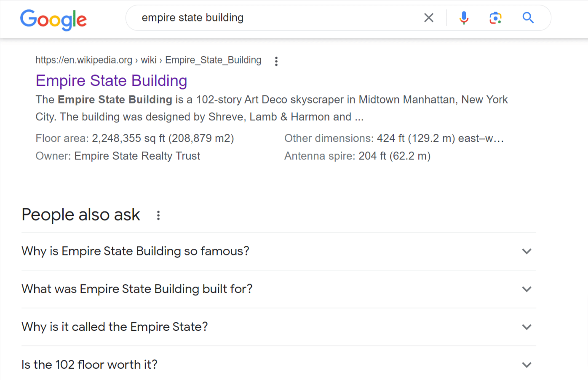Expand "Why is Empire State Building so famous?"
588x380 pixels.
tap(135, 251)
